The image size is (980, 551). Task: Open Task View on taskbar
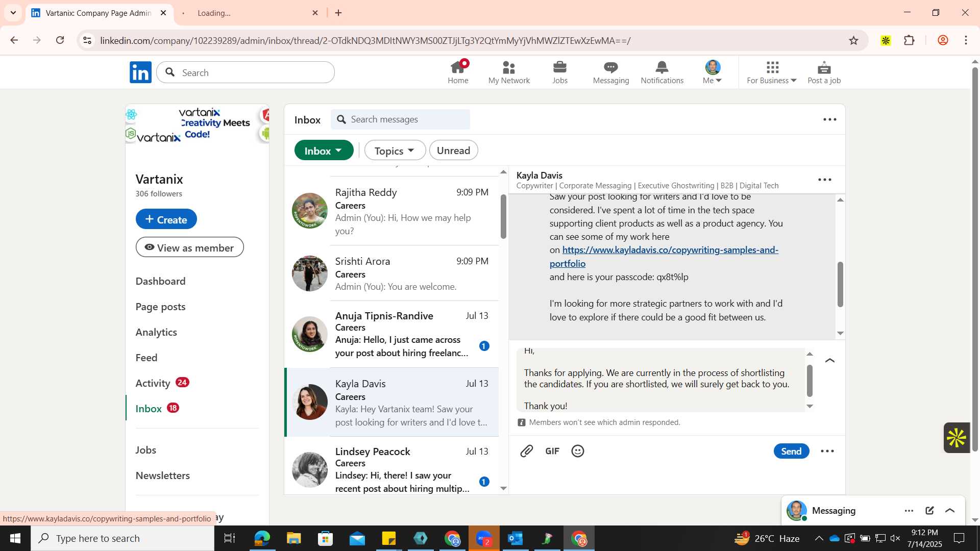click(x=230, y=538)
